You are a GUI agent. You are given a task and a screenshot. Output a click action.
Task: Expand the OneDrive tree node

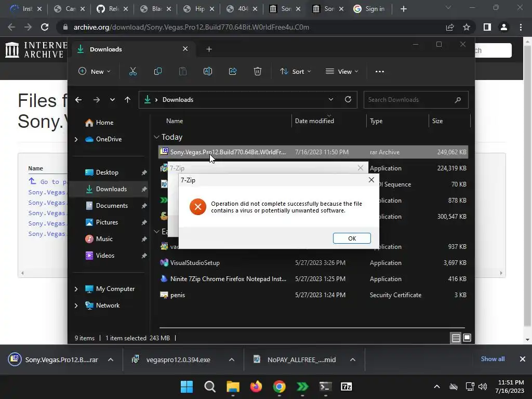[x=76, y=139]
